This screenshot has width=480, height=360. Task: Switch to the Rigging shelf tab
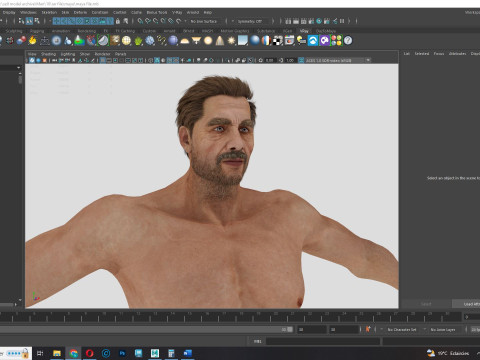37,31
